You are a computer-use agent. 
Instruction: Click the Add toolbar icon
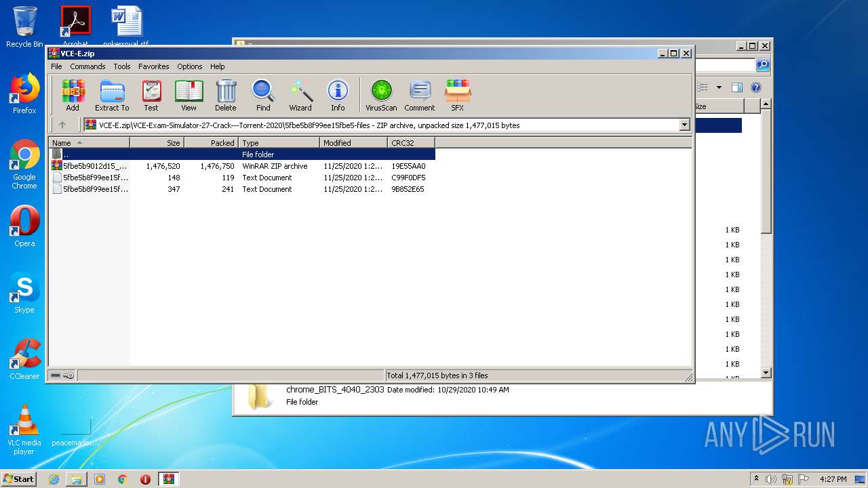click(x=73, y=95)
